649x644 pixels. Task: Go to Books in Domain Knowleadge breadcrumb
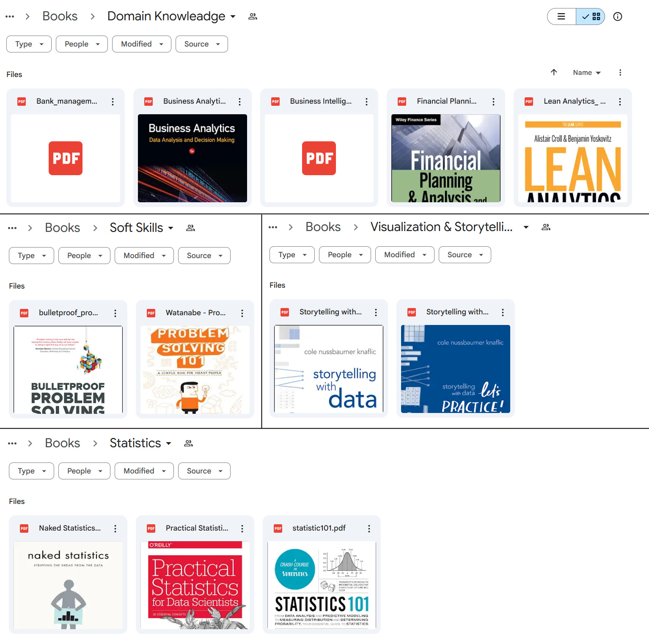tap(60, 16)
